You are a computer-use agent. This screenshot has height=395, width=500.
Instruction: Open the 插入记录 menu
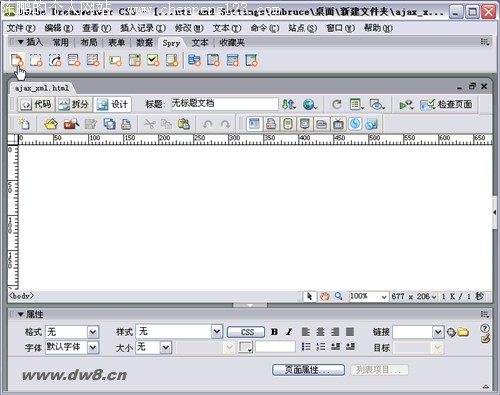[143, 28]
